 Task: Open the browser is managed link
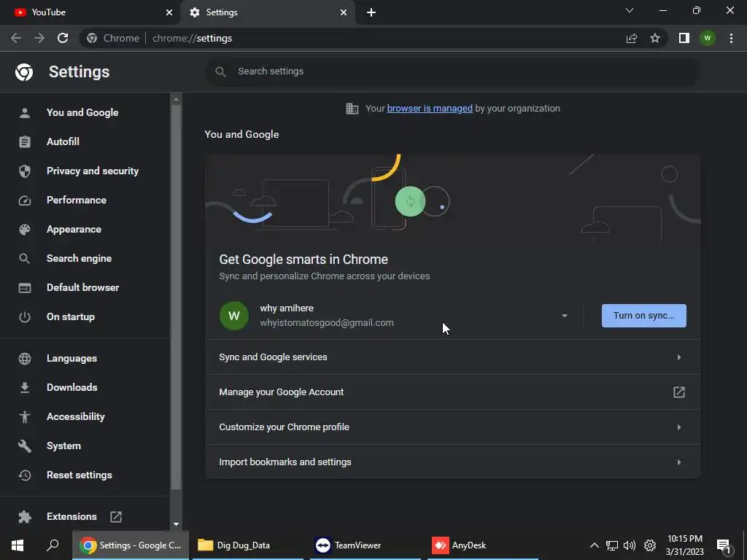click(x=430, y=109)
